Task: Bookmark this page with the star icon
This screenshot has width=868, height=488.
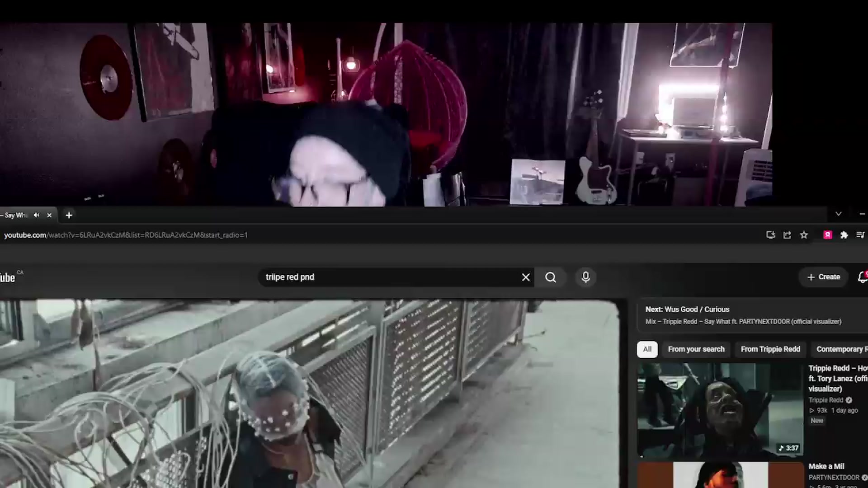Action: click(804, 235)
